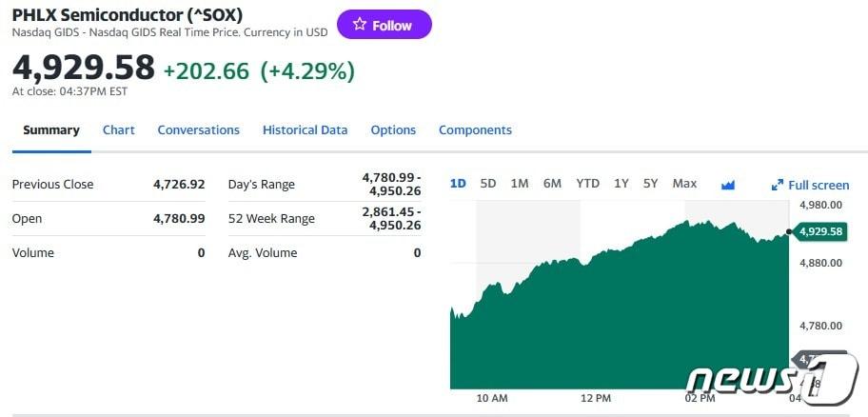Choose the 6M chart range
Screen dimensions: 868x417
(x=552, y=183)
